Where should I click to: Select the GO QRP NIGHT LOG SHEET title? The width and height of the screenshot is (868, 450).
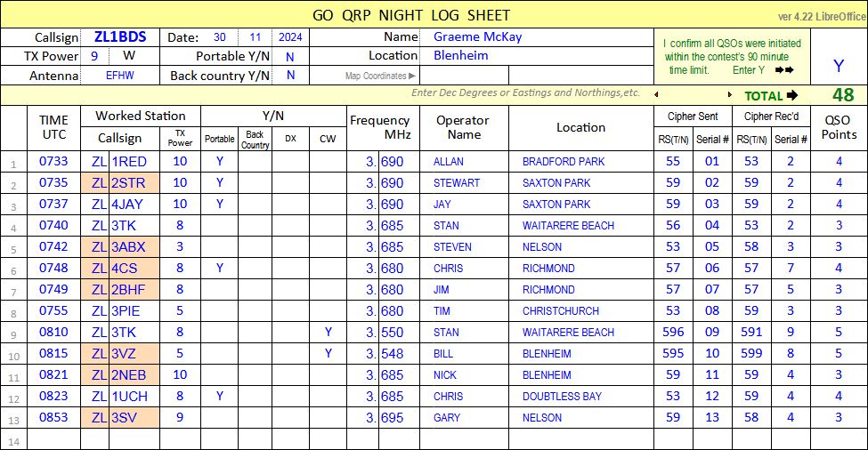point(410,15)
